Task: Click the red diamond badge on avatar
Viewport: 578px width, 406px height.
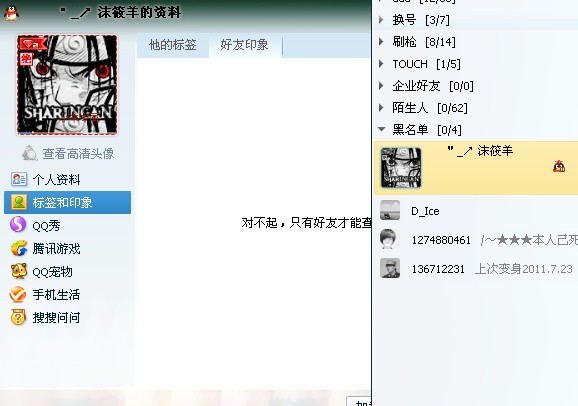Action: click(34, 44)
